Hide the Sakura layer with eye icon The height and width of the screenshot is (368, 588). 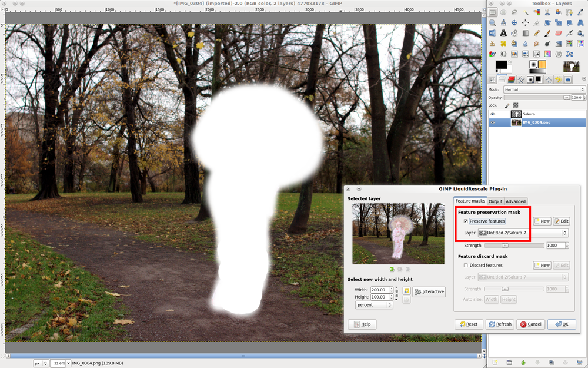493,114
